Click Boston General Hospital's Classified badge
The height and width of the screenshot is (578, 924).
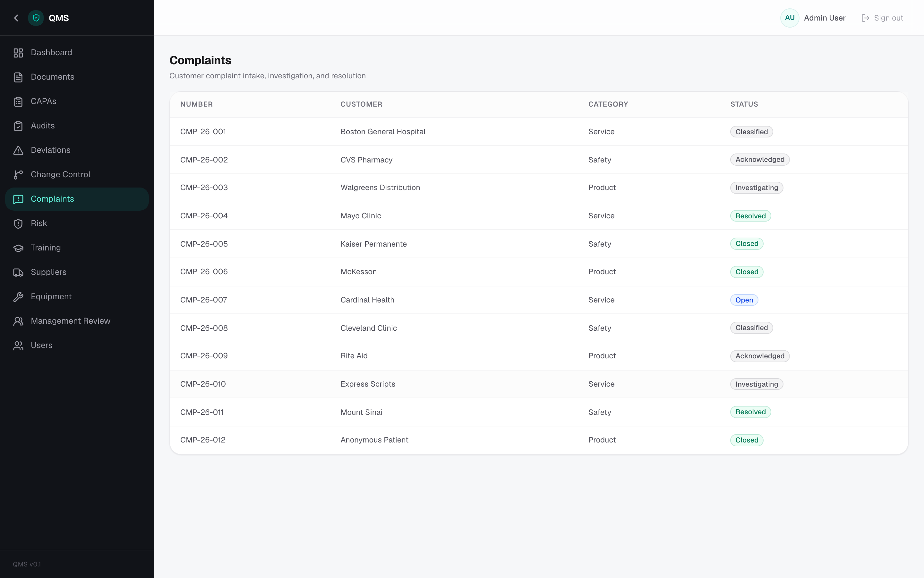point(751,132)
